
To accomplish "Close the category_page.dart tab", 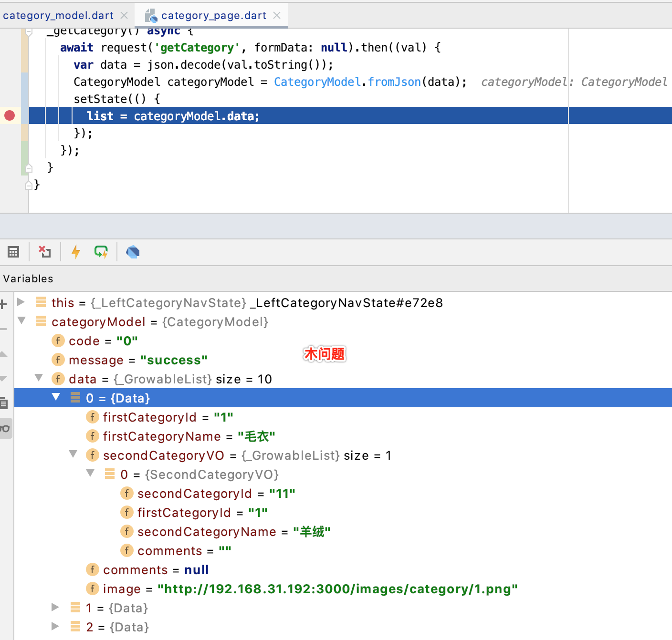I will click(277, 15).
